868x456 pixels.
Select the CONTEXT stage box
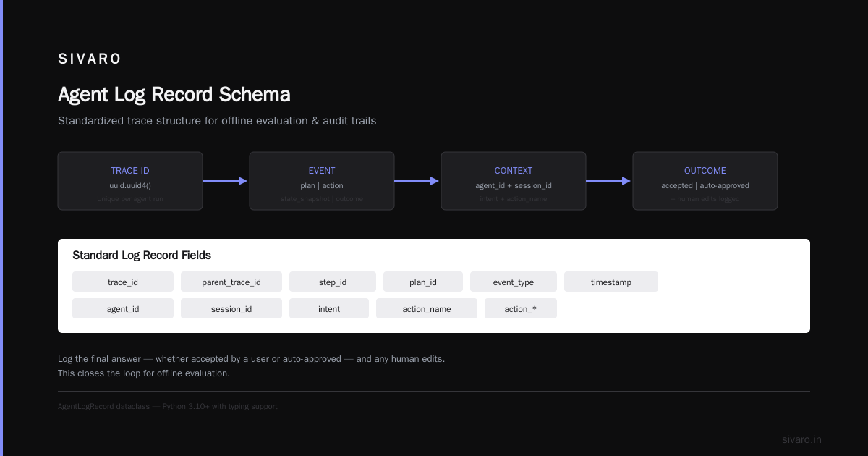(x=514, y=181)
